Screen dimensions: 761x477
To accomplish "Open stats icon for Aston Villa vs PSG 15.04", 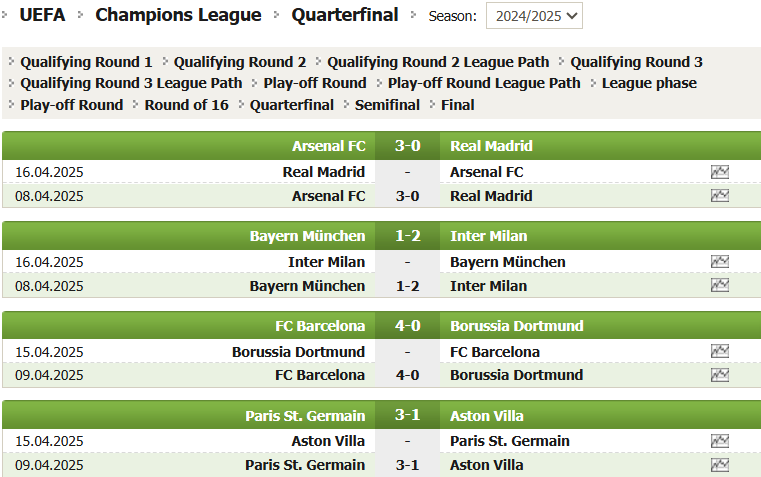I will 720,441.
